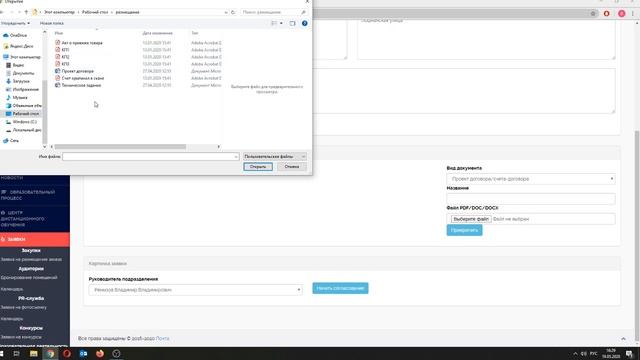Click the Отмена button in the dialog
The image size is (640, 360).
(x=292, y=167)
